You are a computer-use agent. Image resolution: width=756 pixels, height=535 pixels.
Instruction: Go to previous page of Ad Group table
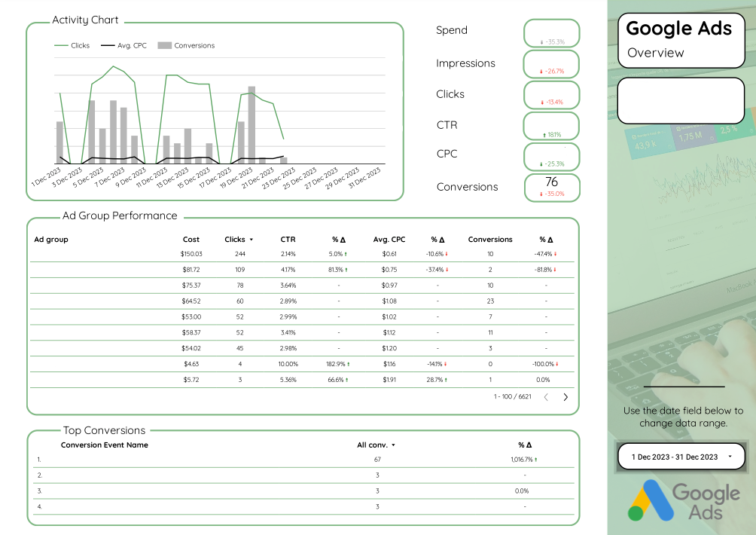[546, 397]
